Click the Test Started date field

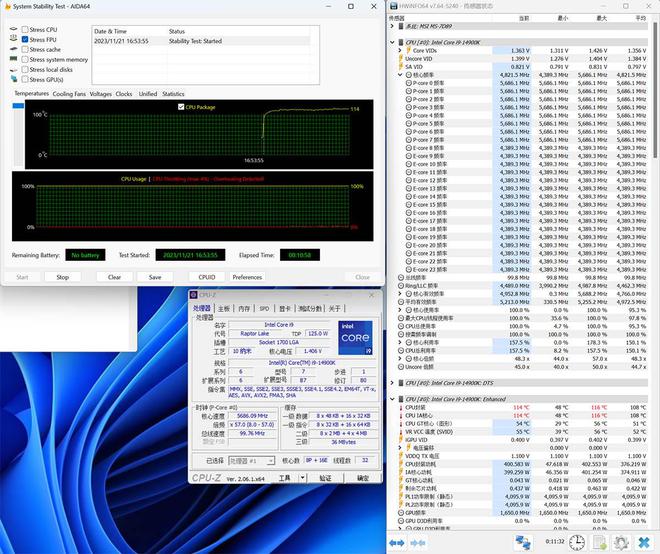[x=190, y=255]
